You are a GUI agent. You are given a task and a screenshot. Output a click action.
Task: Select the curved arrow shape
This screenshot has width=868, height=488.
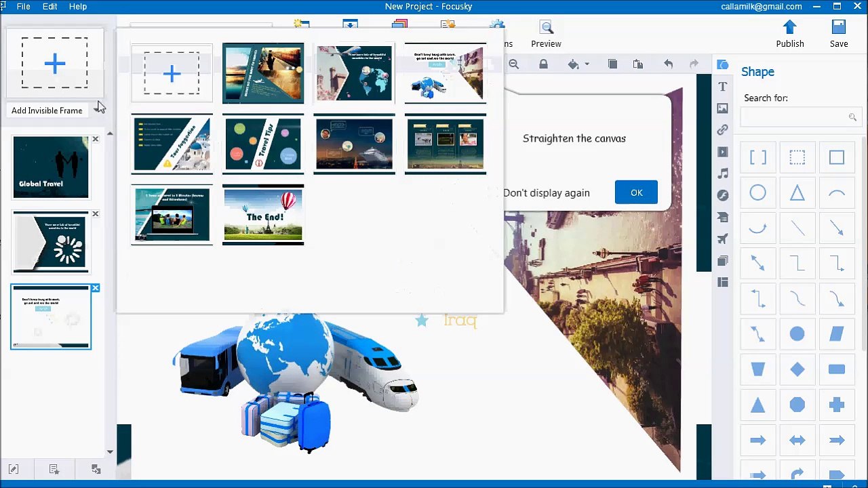758,228
